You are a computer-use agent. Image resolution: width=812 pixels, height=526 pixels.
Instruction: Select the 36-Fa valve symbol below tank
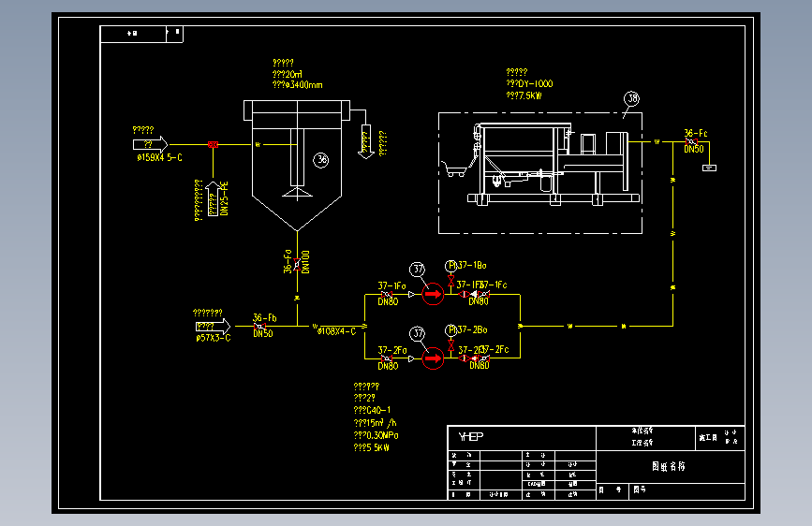point(297,265)
